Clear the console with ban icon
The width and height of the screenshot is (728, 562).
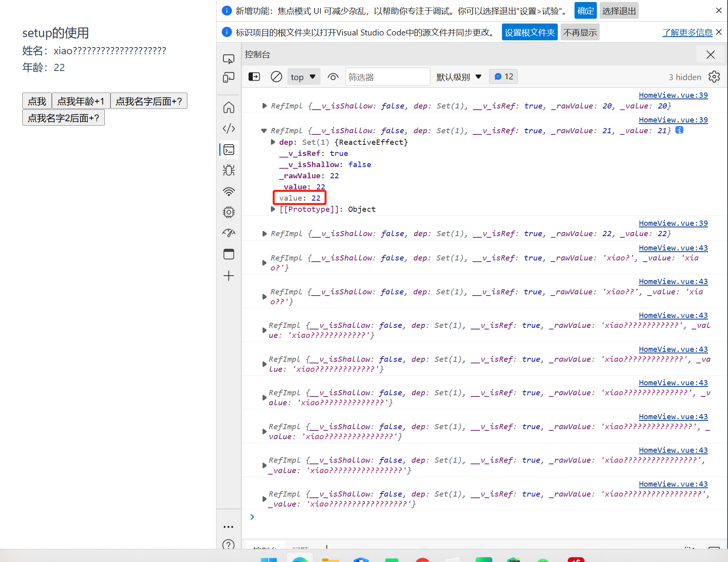(276, 77)
